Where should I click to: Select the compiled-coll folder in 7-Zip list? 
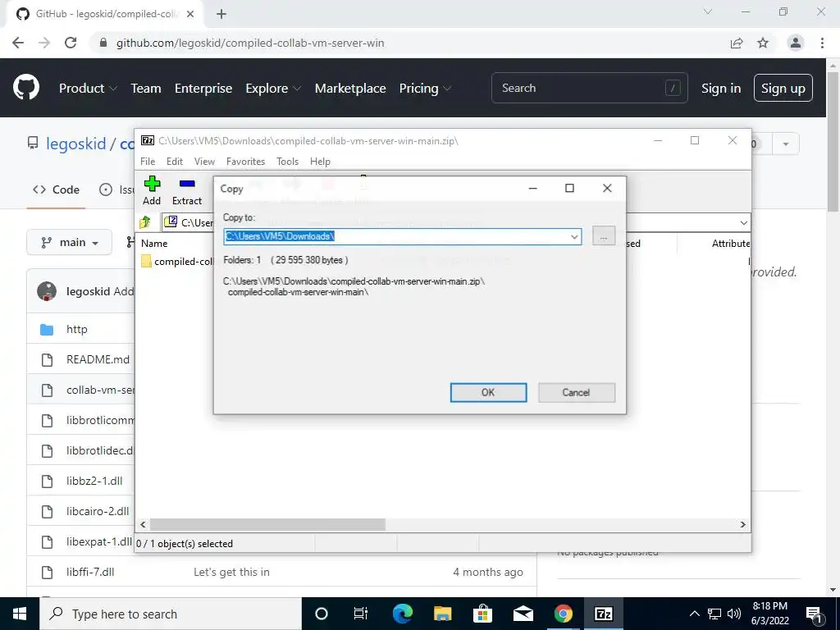(177, 262)
